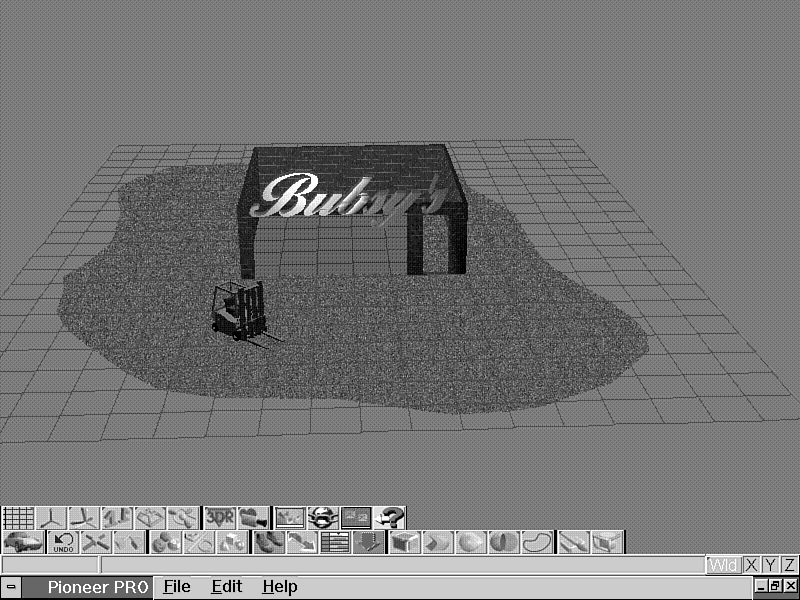800x600 pixels.
Task: Click the downward arrow tool icon
Action: (x=369, y=543)
